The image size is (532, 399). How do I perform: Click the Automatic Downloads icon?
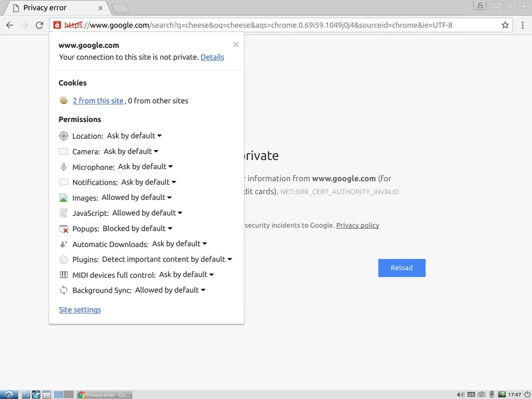pyautogui.click(x=63, y=244)
